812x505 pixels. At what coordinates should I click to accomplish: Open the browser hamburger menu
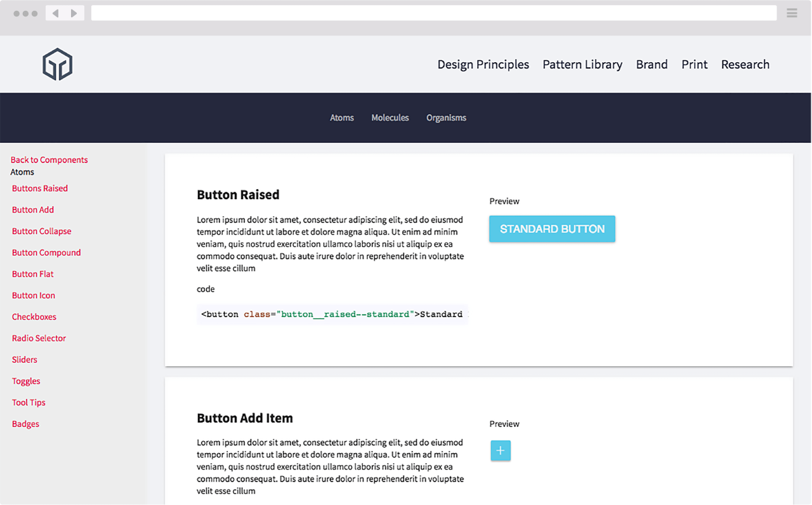click(792, 13)
